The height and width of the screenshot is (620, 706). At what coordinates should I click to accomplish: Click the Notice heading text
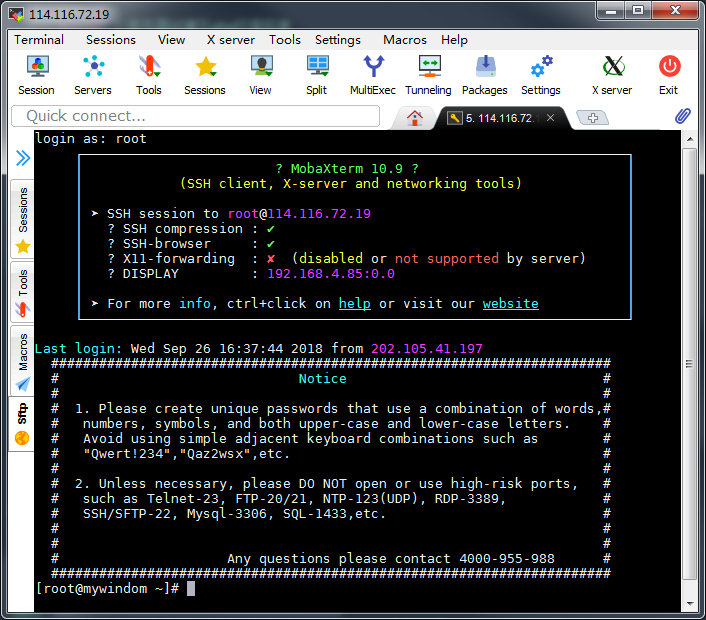(322, 379)
